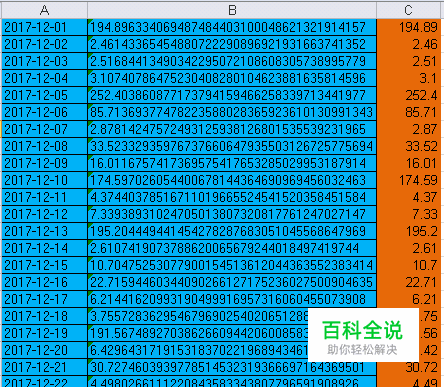
Task: Select rounded value 174.59
Action: click(x=408, y=180)
